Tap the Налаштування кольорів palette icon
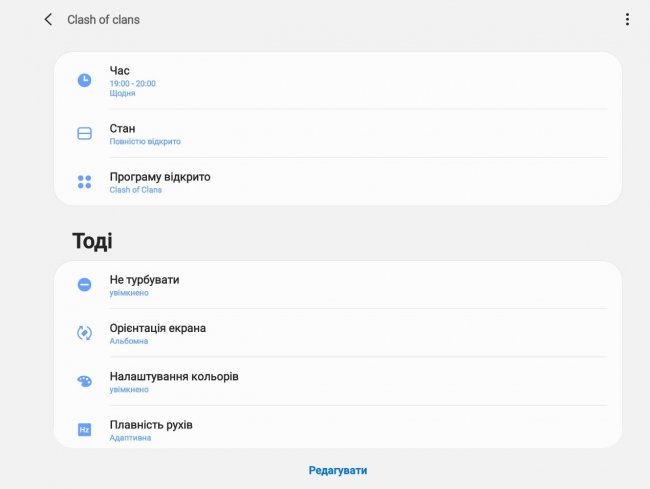 point(85,381)
